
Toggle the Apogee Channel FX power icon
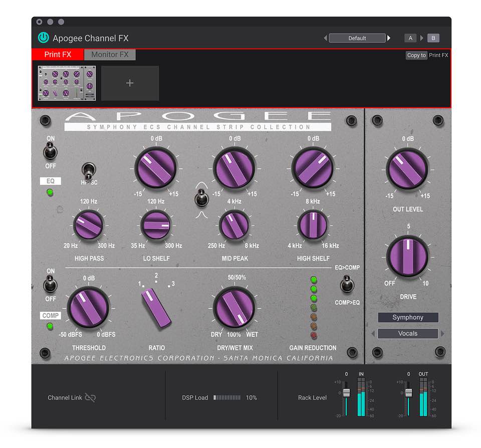pos(44,38)
